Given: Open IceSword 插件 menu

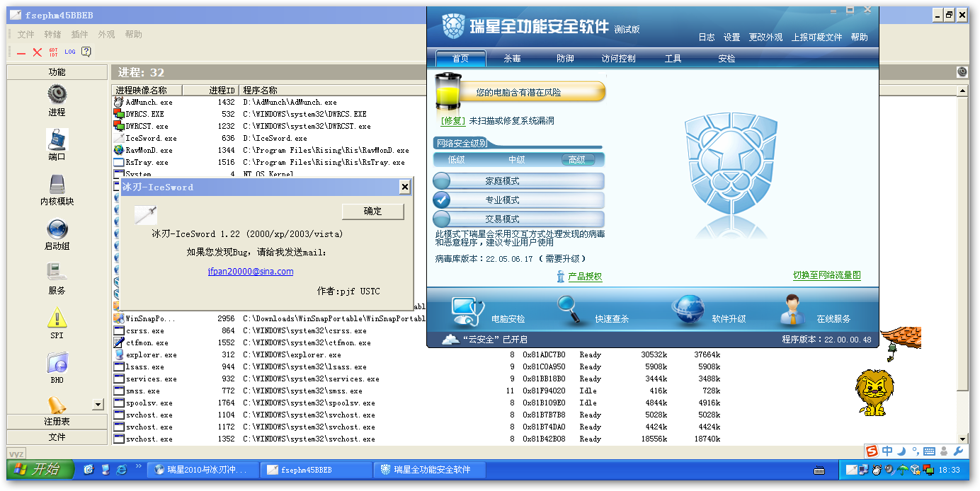Looking at the screenshot, I should (x=80, y=35).
